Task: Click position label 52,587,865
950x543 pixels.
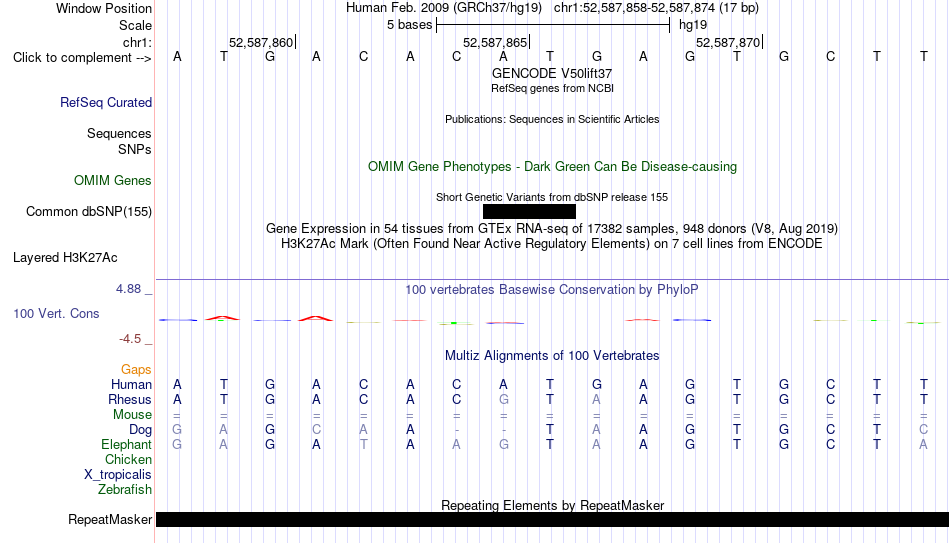Action: pos(495,42)
